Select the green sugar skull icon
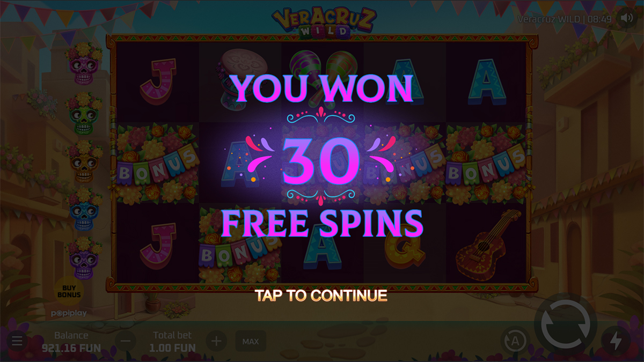 [x=84, y=113]
